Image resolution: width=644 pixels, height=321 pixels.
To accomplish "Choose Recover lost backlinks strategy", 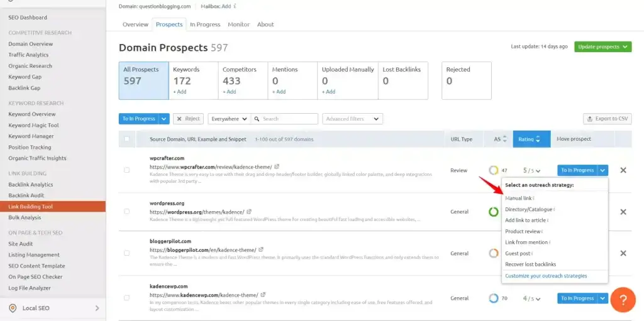I will click(x=530, y=264).
